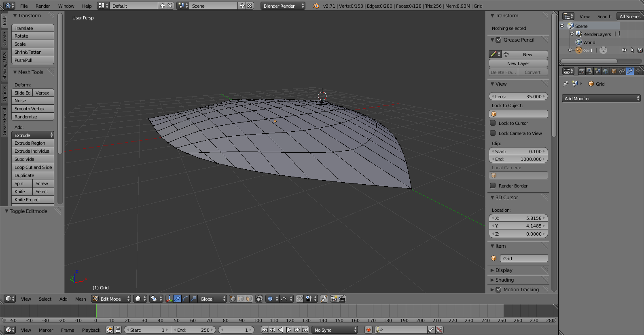Open the File menu
The image size is (644, 335).
click(24, 6)
